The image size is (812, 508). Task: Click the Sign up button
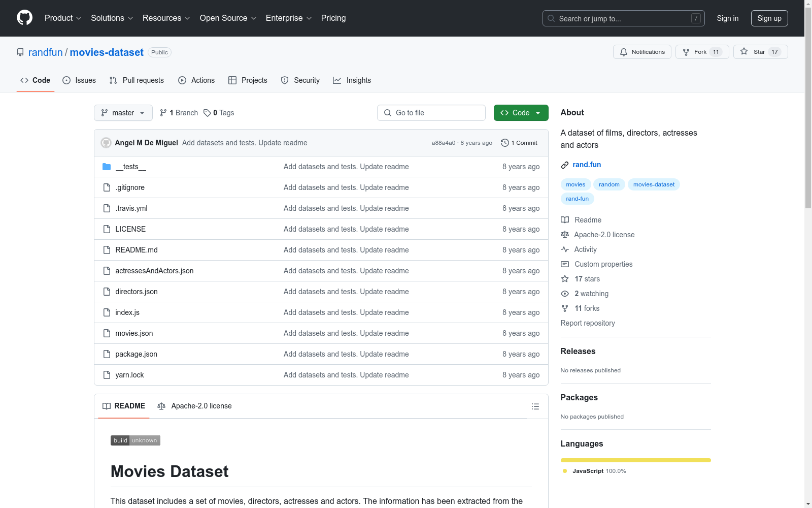coord(769,18)
